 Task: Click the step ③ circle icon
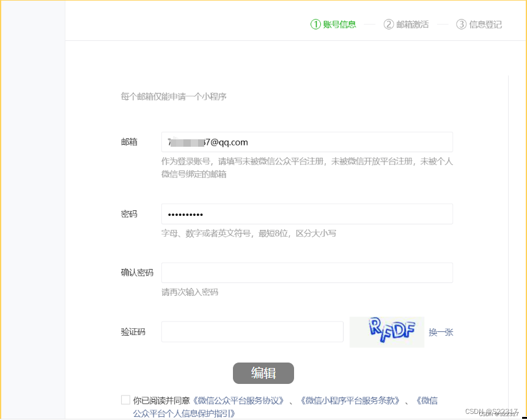460,24
